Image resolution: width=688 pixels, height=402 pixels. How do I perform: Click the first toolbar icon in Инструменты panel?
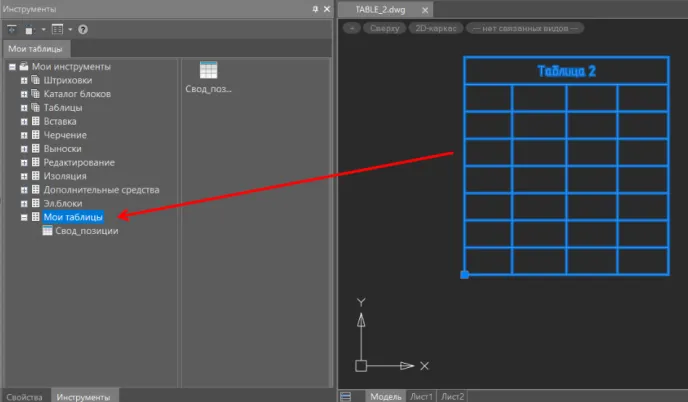pyautogui.click(x=11, y=29)
